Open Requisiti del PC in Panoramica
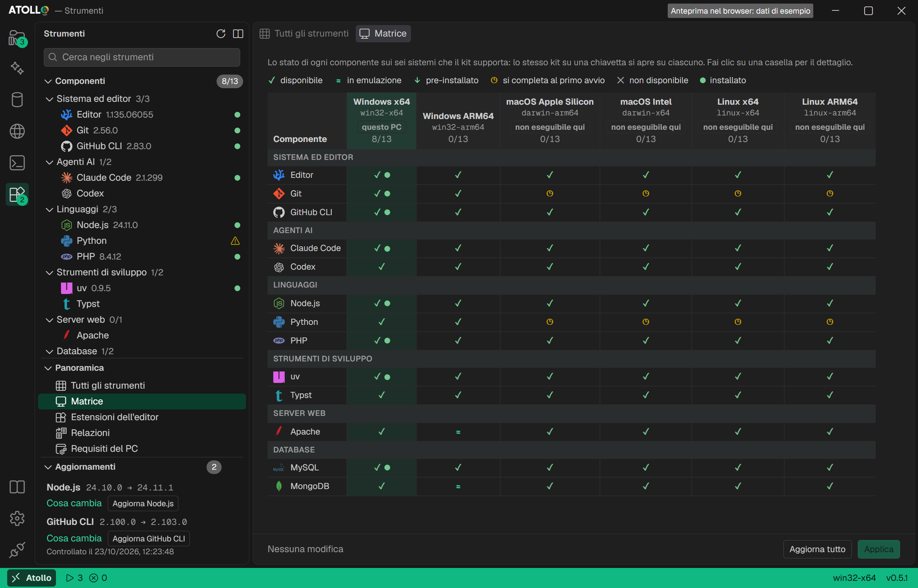 [142, 449]
